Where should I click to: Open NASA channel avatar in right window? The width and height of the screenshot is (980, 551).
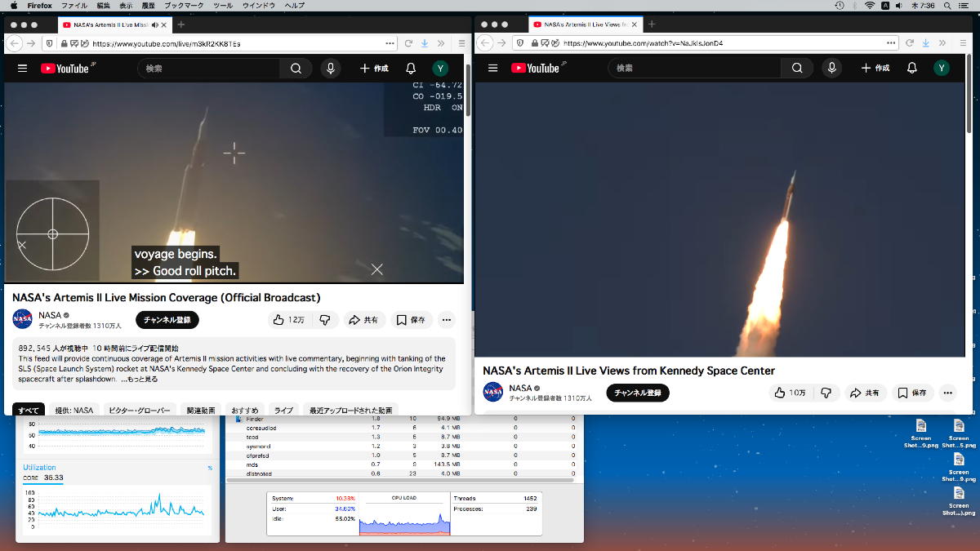pyautogui.click(x=493, y=392)
